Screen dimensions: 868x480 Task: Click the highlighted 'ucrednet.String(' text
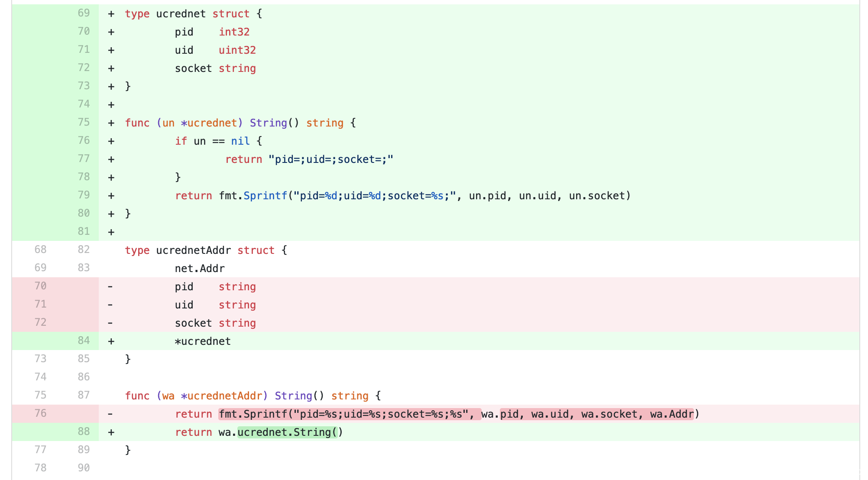(x=287, y=432)
